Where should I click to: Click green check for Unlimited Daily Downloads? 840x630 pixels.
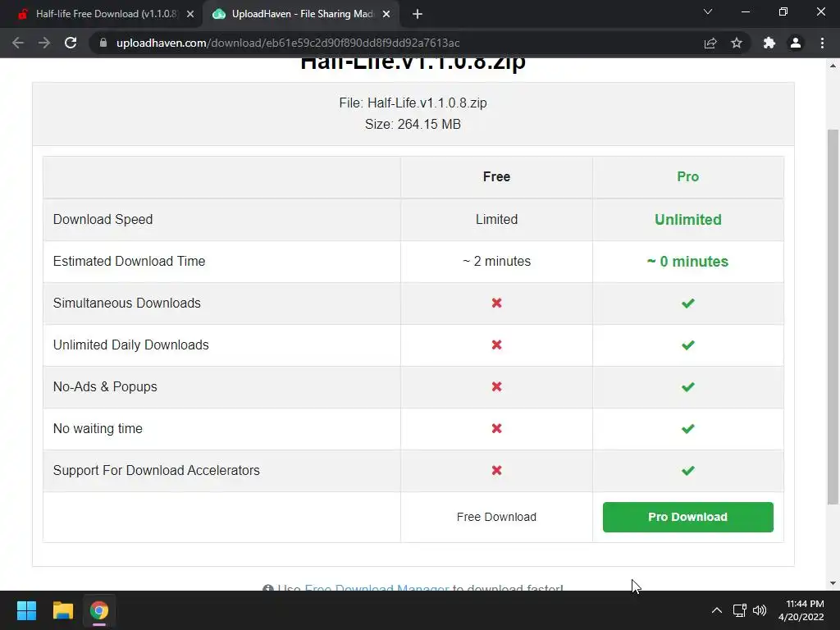(x=688, y=345)
